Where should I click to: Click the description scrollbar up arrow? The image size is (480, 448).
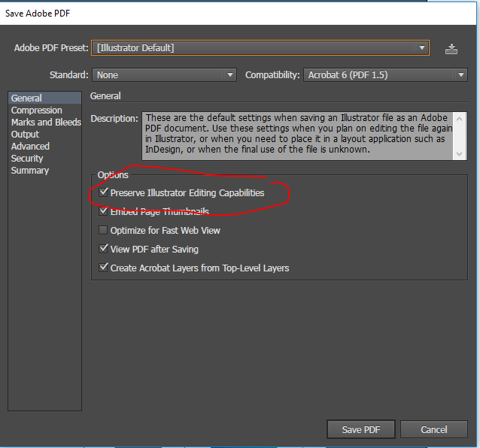[459, 119]
